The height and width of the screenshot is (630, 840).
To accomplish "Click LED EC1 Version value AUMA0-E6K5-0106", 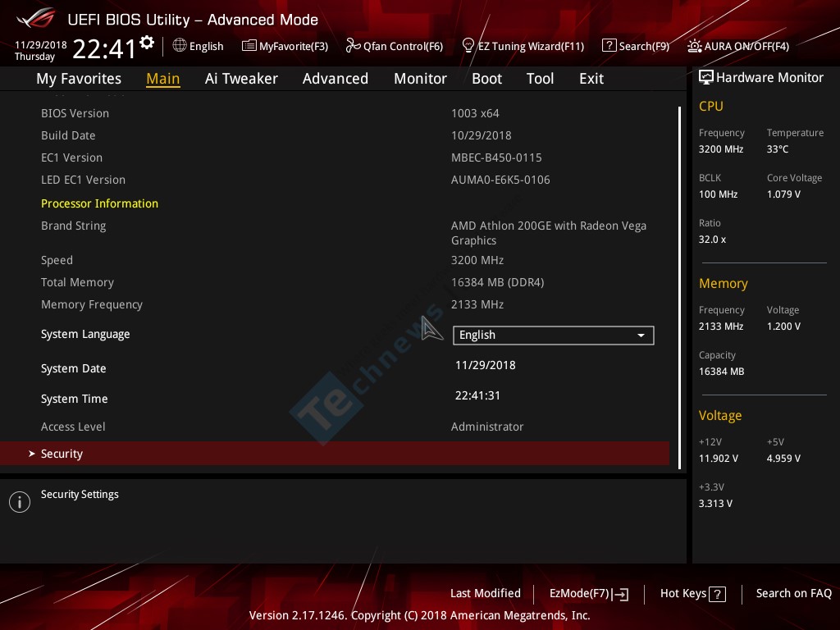I will [500, 180].
